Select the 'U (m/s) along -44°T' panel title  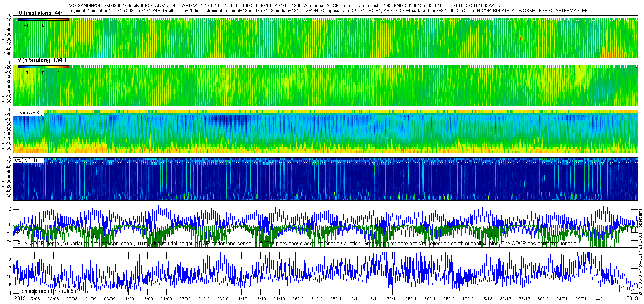click(42, 13)
